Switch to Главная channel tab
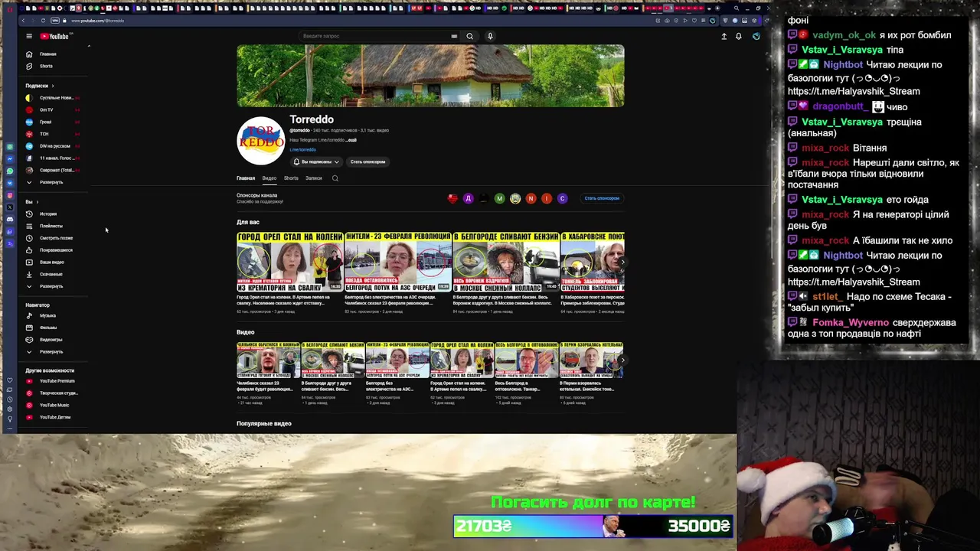Viewport: 980px width, 551px height. 246,178
